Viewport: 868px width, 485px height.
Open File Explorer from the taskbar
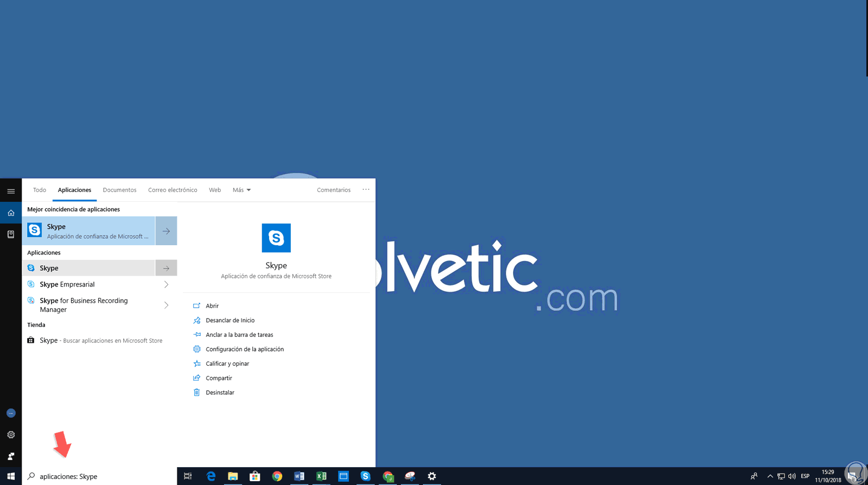[233, 476]
